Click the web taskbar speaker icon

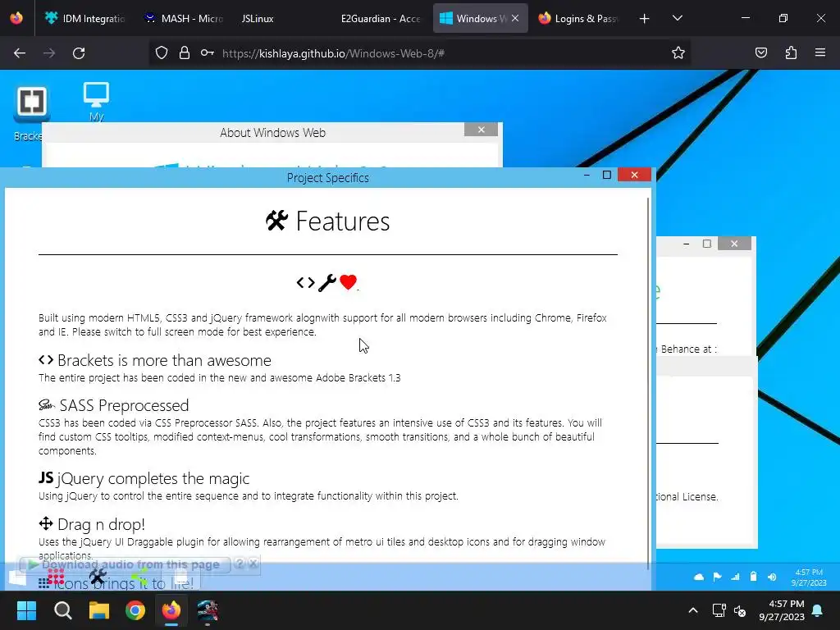tap(771, 577)
